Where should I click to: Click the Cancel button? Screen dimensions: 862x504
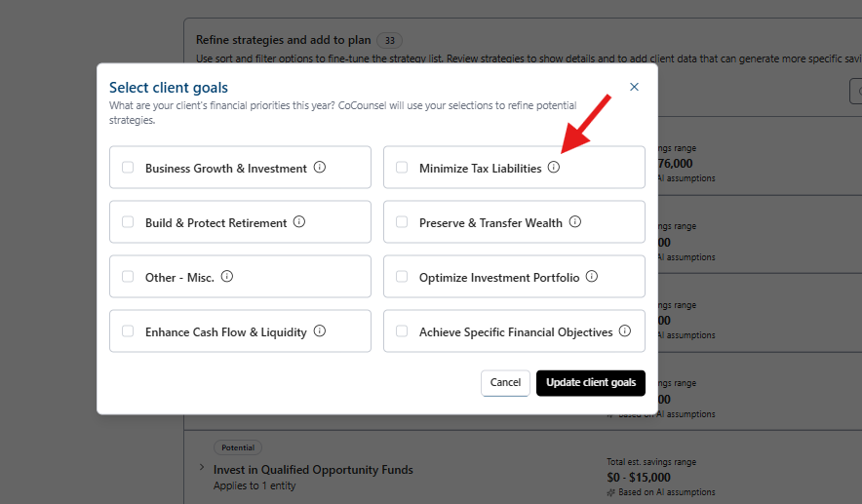pos(505,383)
